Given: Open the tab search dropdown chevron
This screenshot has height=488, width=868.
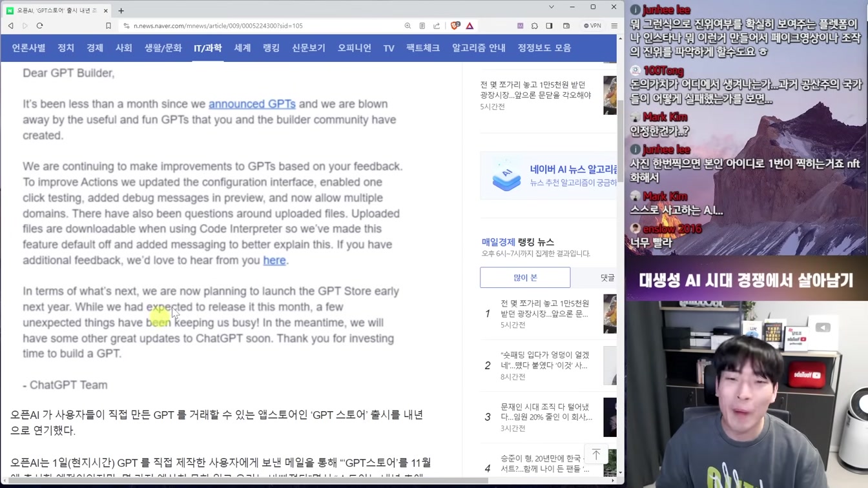Looking at the screenshot, I should click(x=551, y=7).
